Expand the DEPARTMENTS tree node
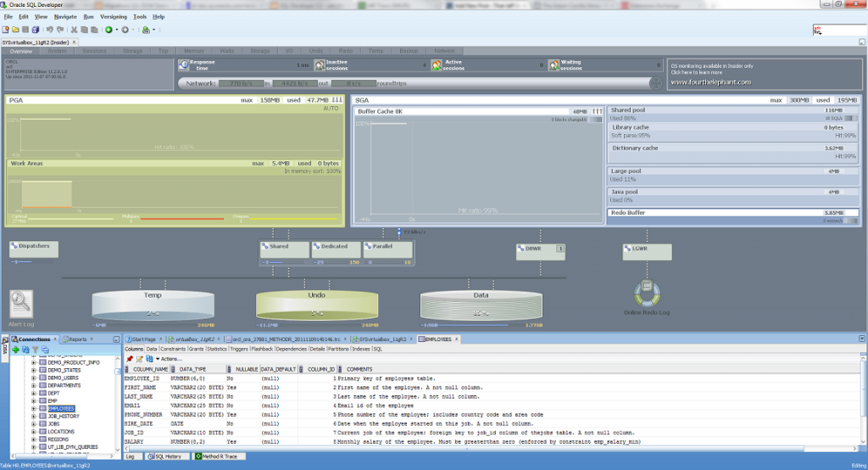Image resolution: width=868 pixels, height=470 pixels. point(34,385)
